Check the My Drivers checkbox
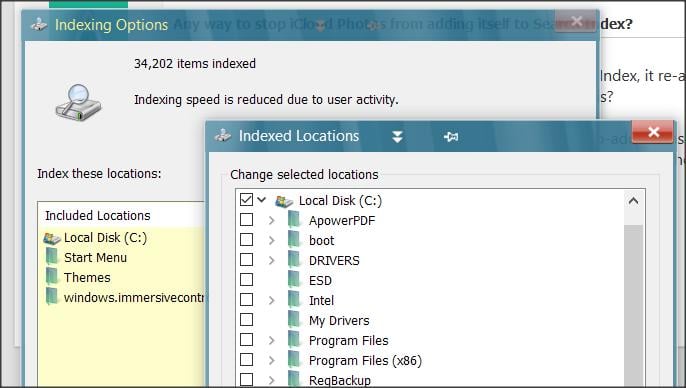This screenshot has width=686, height=388. click(246, 320)
